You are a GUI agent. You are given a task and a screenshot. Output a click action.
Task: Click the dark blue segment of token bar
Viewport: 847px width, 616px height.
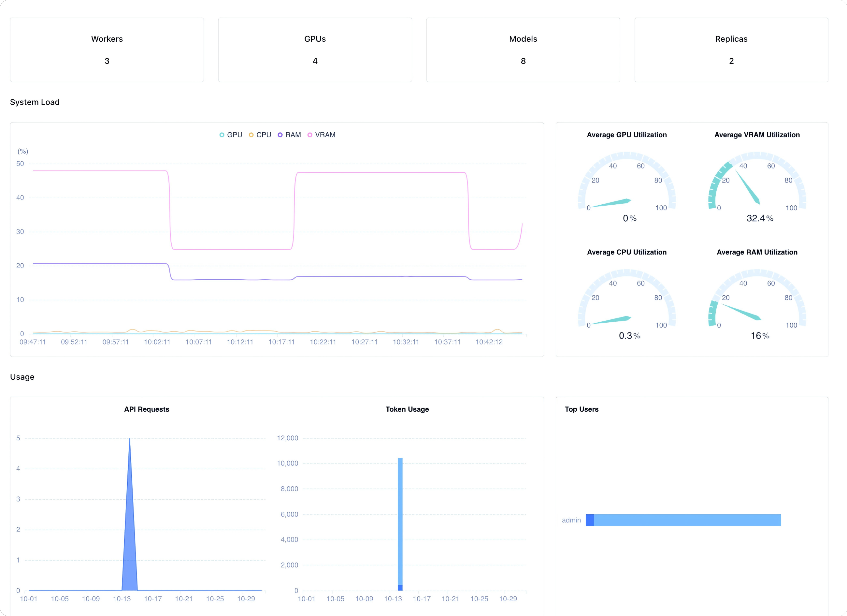pyautogui.click(x=400, y=588)
